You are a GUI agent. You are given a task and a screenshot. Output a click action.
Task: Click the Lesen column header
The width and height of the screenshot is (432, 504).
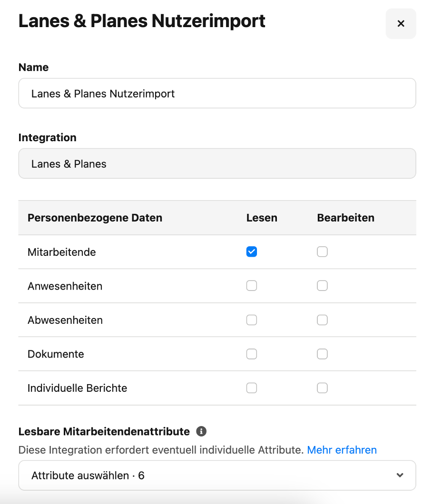(262, 218)
